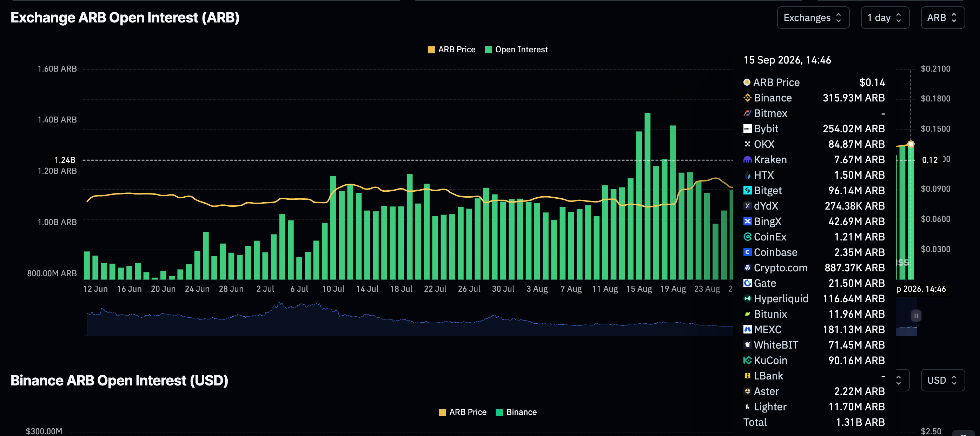980x436 pixels.
Task: Click the '15 Aug' date label on x-axis
Action: [639, 289]
